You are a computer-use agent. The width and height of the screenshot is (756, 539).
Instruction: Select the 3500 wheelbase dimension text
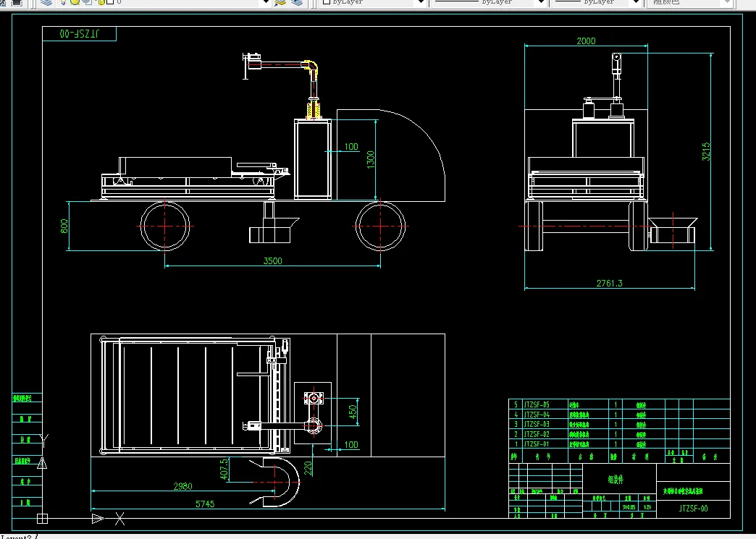(272, 260)
